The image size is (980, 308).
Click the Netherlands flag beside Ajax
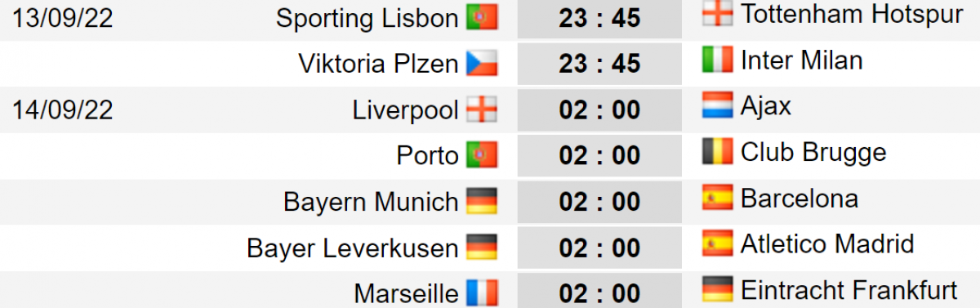717,105
